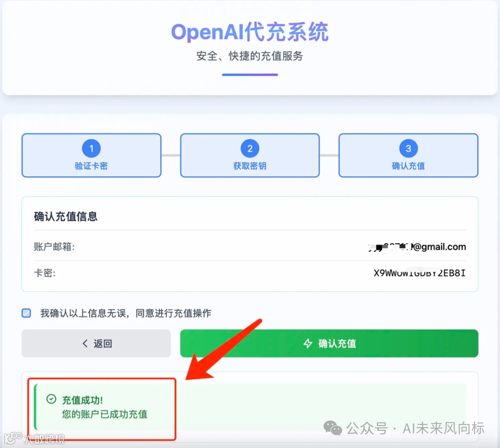The image size is (500, 448).
Task: Click the back chevron arrow icon
Action: click(x=85, y=343)
